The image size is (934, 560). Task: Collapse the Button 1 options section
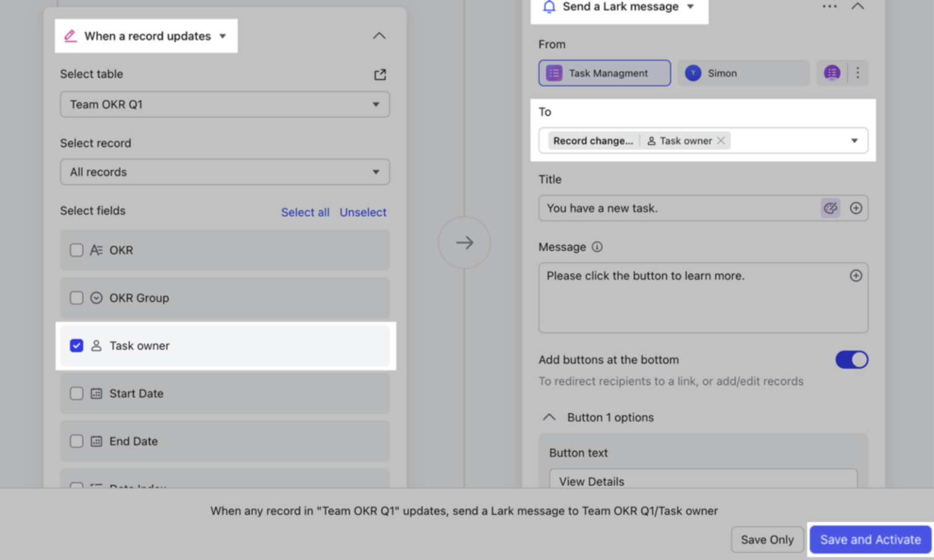pyautogui.click(x=549, y=417)
